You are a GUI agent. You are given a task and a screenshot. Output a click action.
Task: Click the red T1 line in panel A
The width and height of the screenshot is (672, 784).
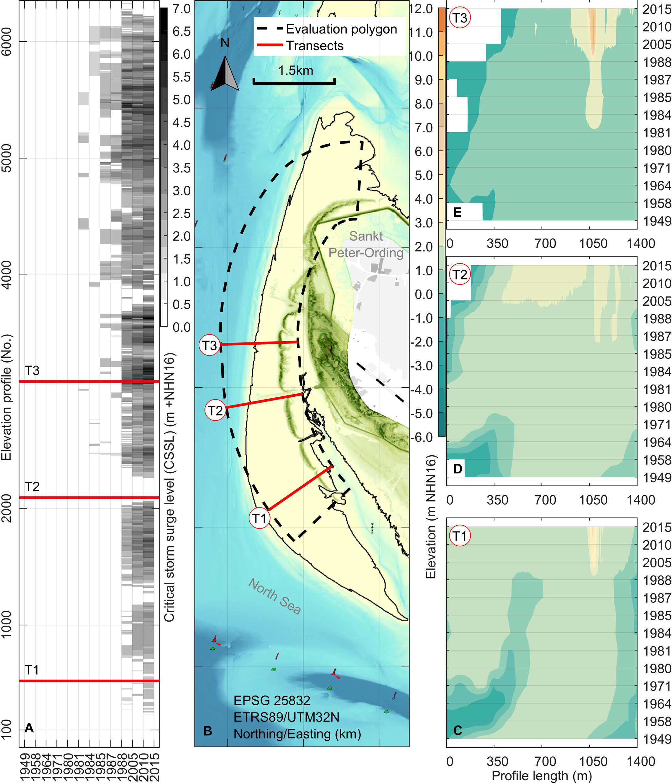[x=89, y=681]
